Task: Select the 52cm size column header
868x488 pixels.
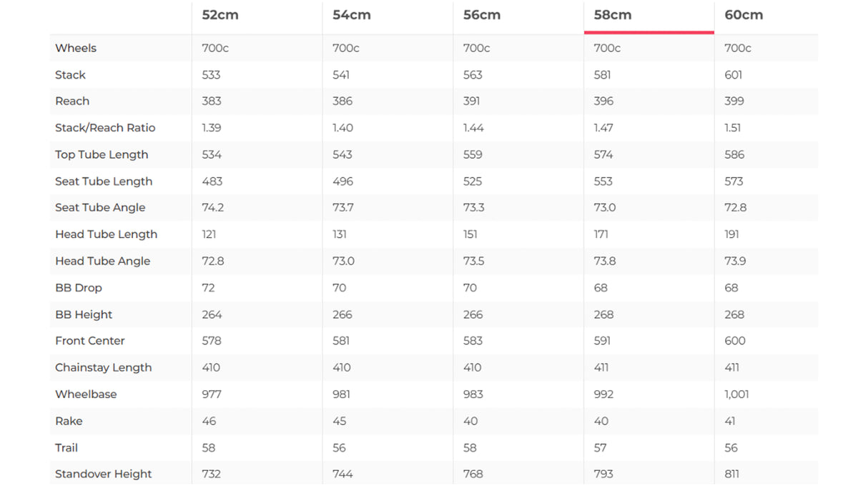Action: click(220, 15)
